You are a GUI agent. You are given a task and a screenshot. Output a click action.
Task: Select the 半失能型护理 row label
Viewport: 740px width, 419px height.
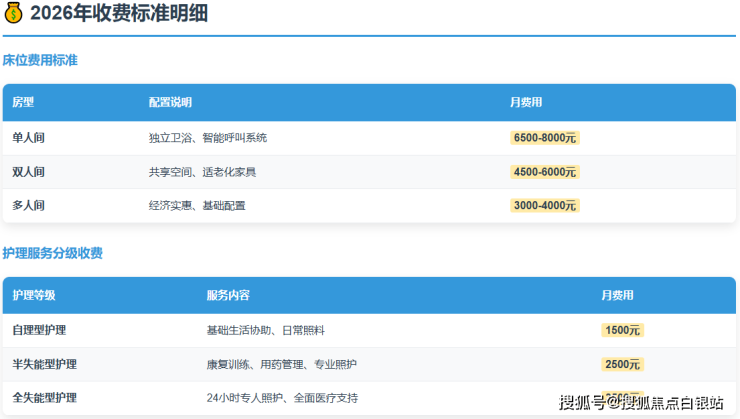45,364
